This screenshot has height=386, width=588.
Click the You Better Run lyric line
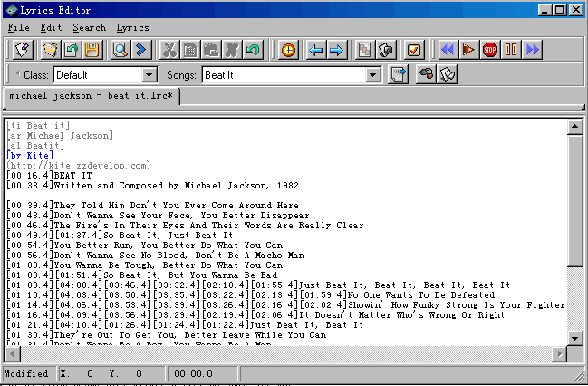tap(145, 246)
